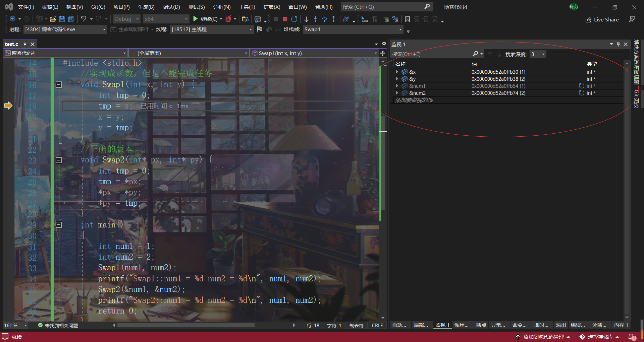Click 添加到源代码管理 in the status bar

tap(543, 337)
